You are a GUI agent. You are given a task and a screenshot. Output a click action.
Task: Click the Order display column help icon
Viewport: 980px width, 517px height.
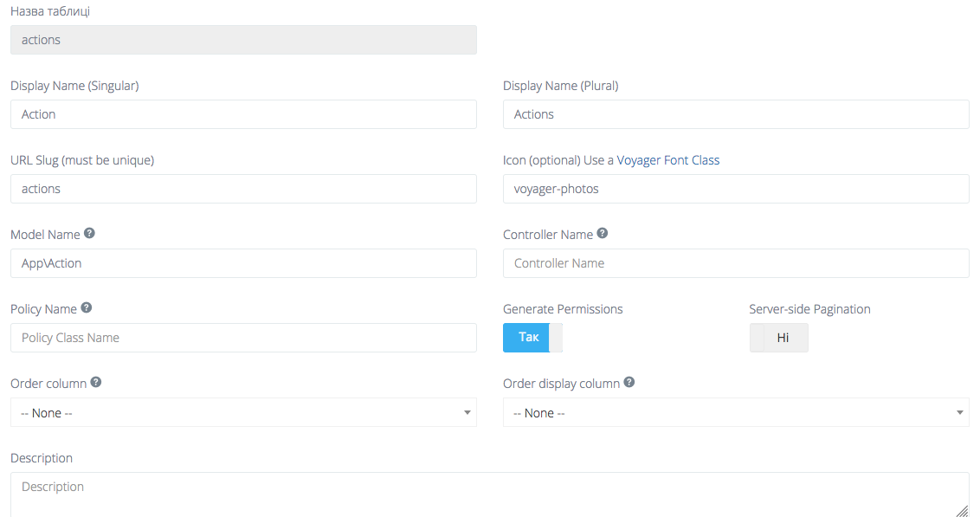click(x=629, y=381)
